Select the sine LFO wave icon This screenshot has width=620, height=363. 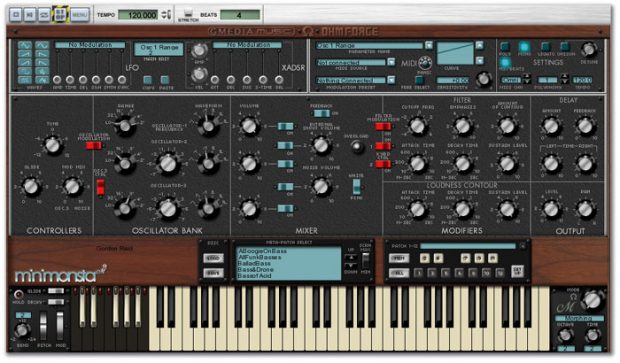click(24, 45)
